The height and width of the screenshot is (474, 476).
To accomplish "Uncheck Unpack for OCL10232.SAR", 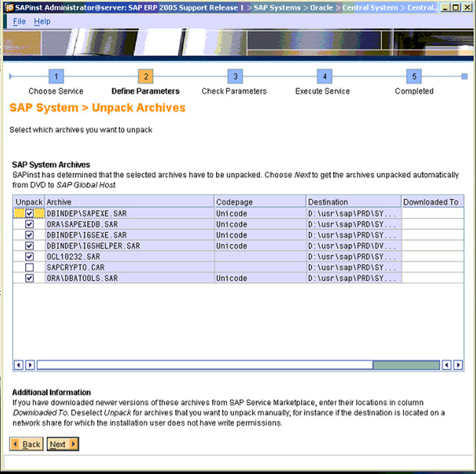I will point(30,256).
